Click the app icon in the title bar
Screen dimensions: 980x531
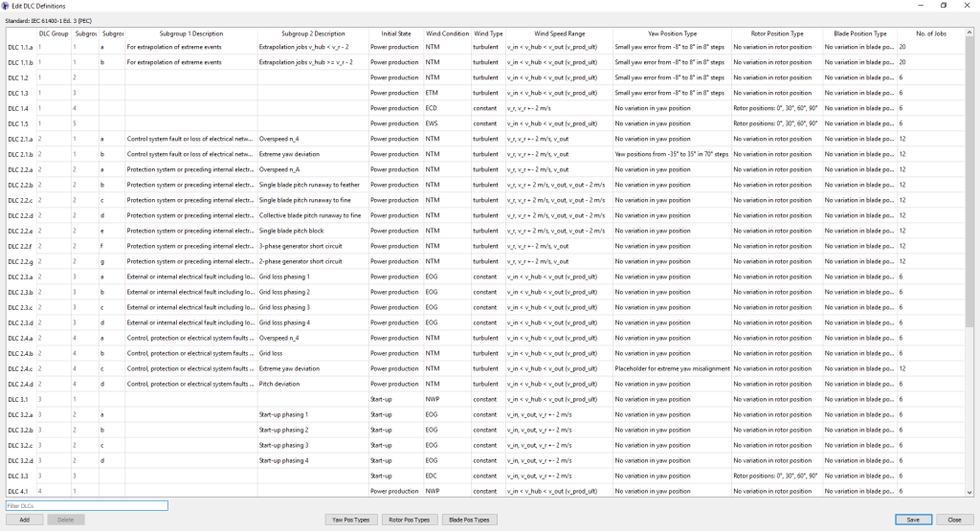[6, 6]
